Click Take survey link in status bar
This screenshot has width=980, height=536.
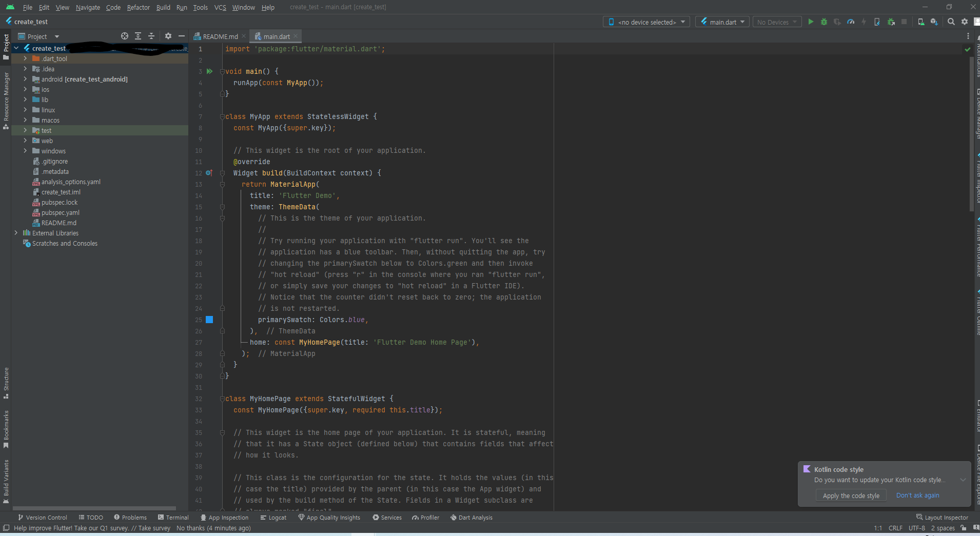tap(154, 528)
